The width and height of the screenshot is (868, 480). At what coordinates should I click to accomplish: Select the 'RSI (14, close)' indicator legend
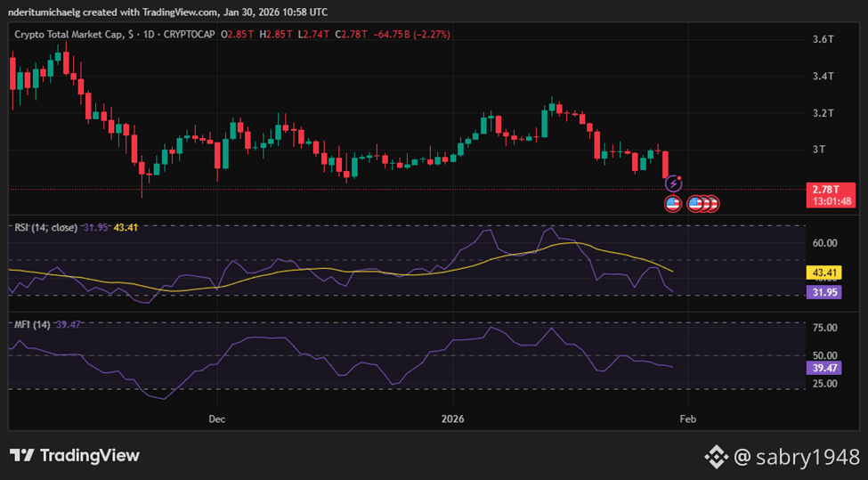tap(46, 228)
